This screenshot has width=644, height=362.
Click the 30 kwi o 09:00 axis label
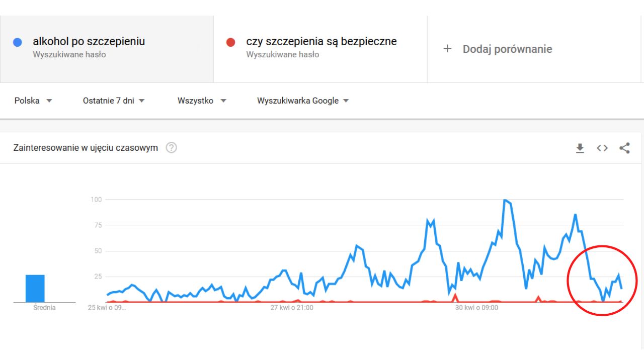(x=476, y=307)
